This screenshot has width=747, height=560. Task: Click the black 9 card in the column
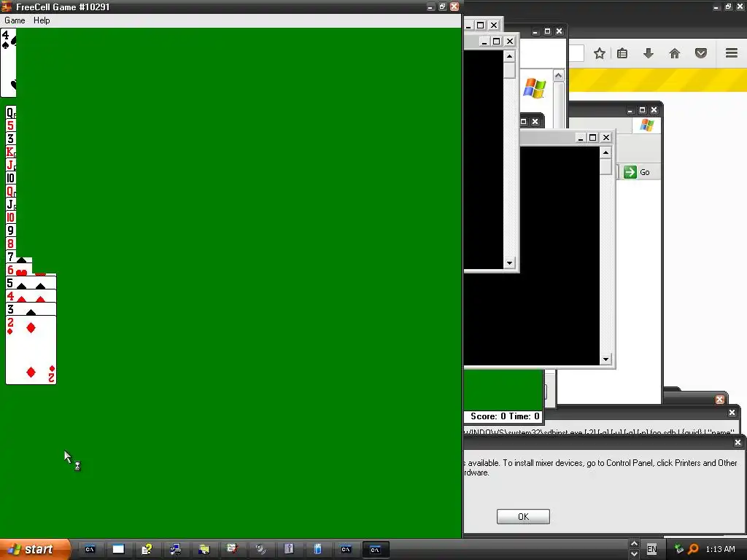10,231
